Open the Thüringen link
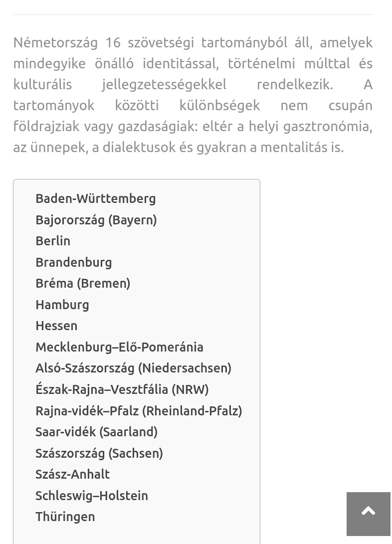 [65, 517]
